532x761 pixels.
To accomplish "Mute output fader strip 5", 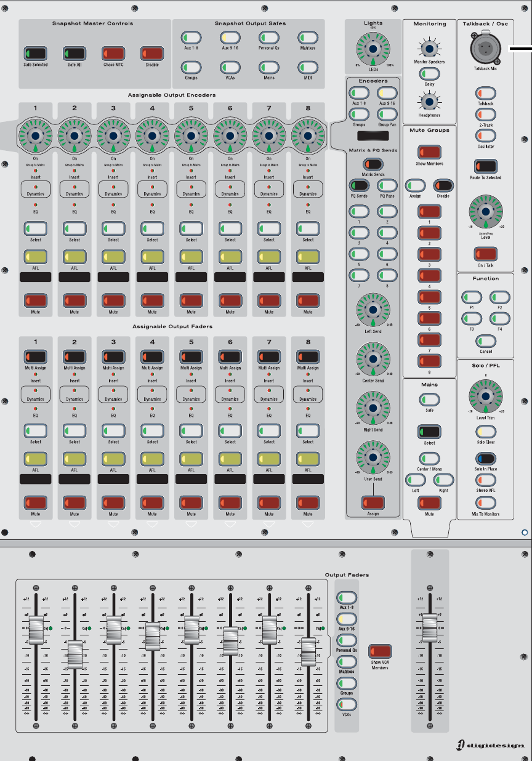I will click(x=191, y=502).
